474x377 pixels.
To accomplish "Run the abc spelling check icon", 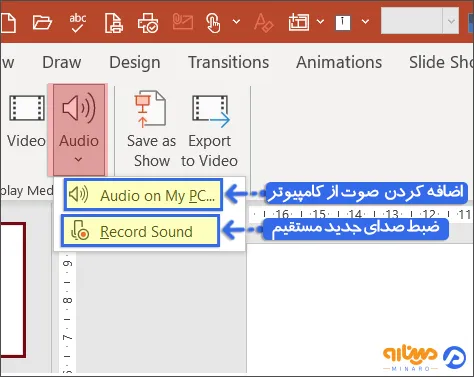I will coord(77,22).
